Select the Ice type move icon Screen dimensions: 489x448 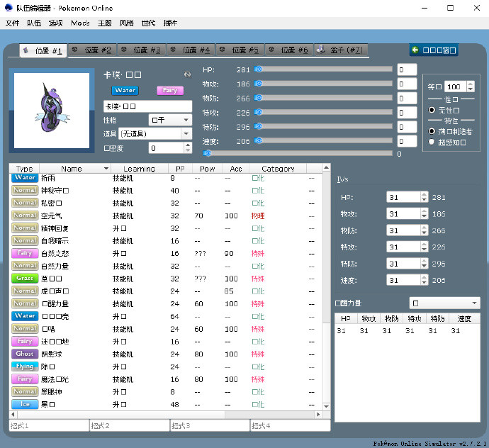click(x=25, y=404)
